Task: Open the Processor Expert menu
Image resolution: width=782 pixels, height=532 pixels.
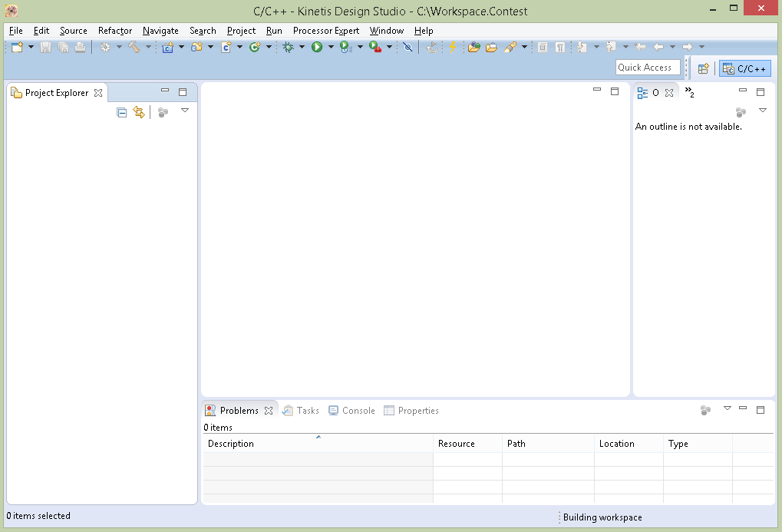Action: 325,31
